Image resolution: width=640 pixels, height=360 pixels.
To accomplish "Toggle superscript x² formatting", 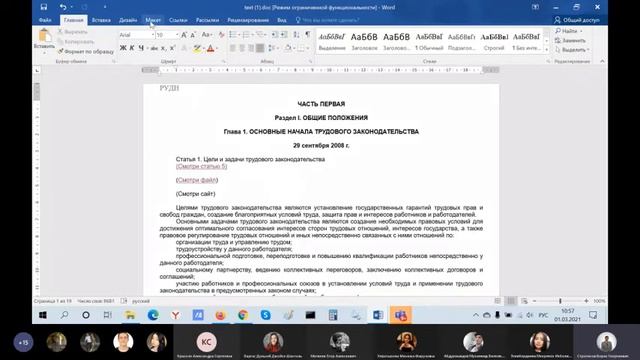I will [172, 48].
